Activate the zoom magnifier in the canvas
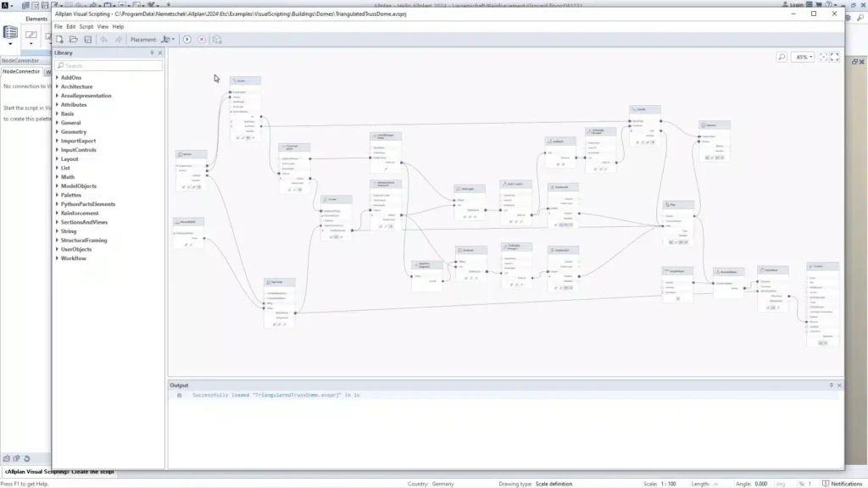 (782, 58)
